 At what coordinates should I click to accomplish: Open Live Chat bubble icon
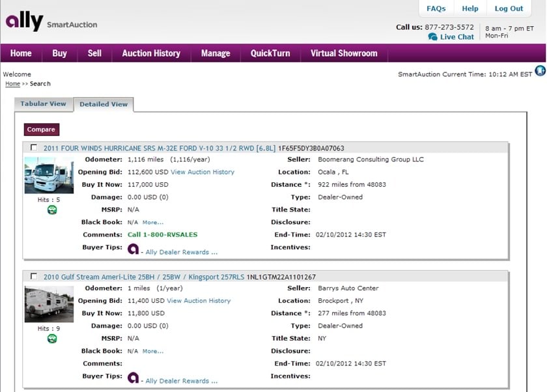pyautogui.click(x=432, y=37)
